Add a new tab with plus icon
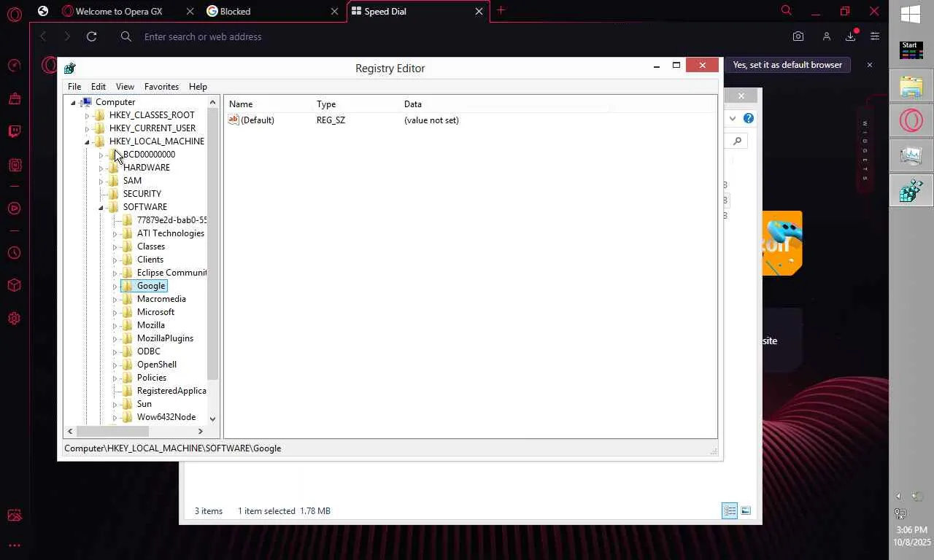The height and width of the screenshot is (560, 934). [501, 11]
